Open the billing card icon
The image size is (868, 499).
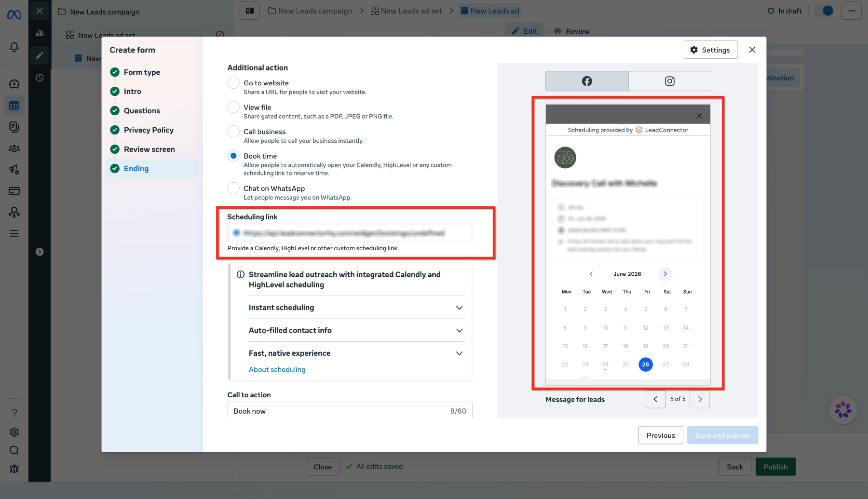point(14,191)
